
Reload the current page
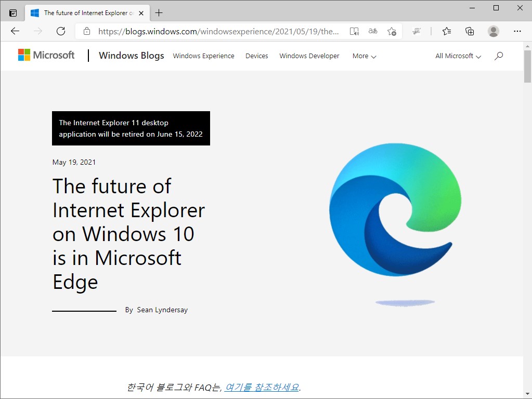pyautogui.click(x=60, y=31)
